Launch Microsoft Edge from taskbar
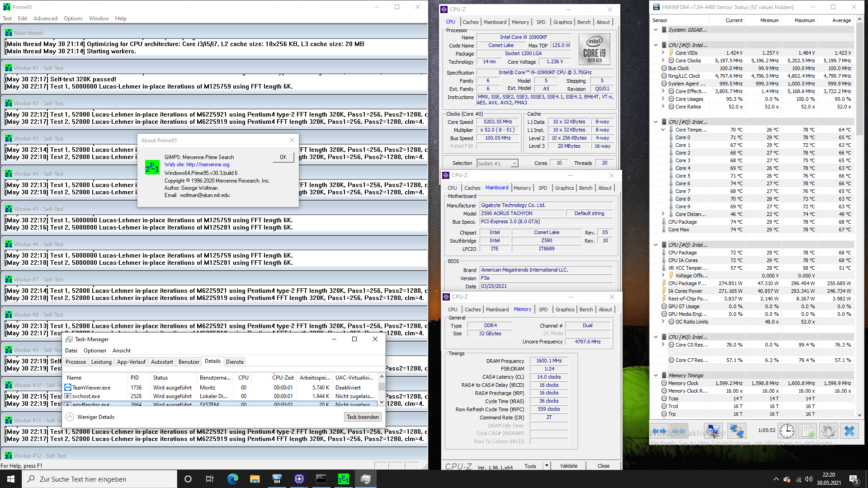This screenshot has width=868, height=488. coord(232,479)
